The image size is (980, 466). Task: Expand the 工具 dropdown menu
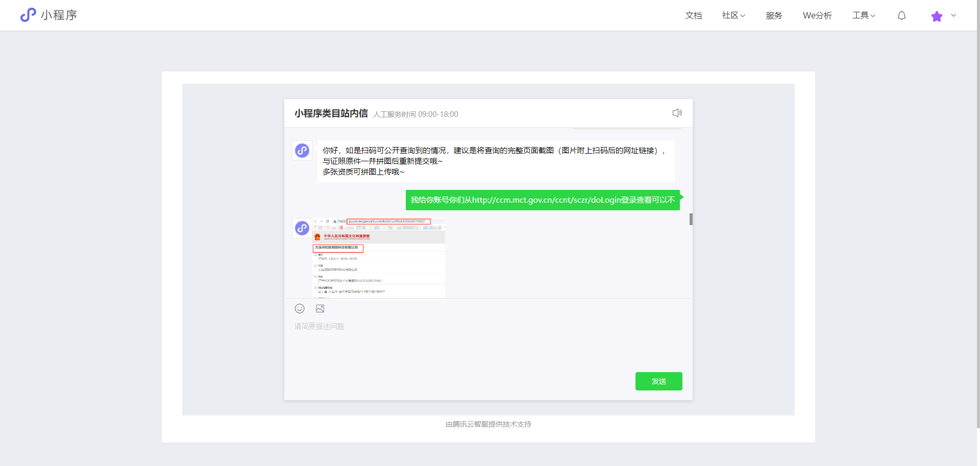point(864,15)
